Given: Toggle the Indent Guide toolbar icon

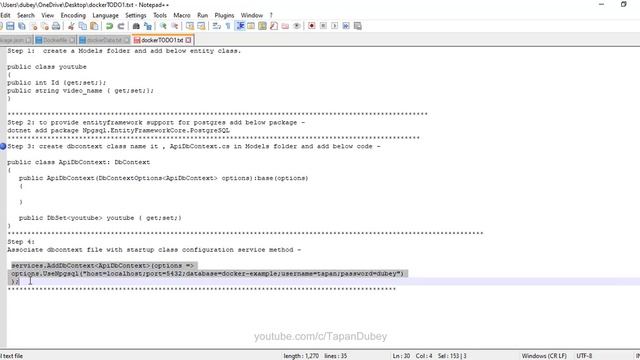Looking at the screenshot, I should (240, 26).
